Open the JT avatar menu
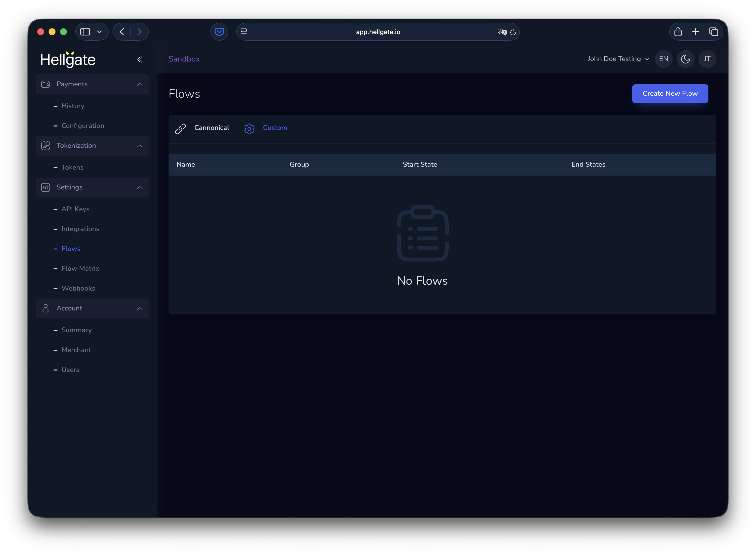 tap(707, 59)
